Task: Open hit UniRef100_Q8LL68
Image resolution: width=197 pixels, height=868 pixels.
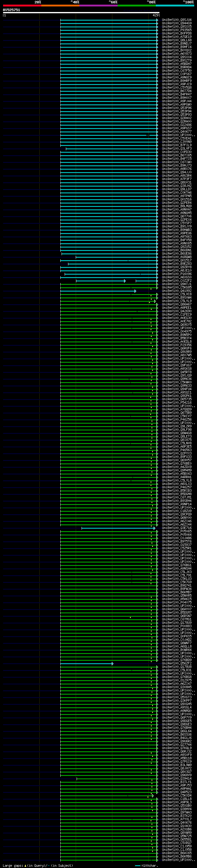Action: point(176,40)
